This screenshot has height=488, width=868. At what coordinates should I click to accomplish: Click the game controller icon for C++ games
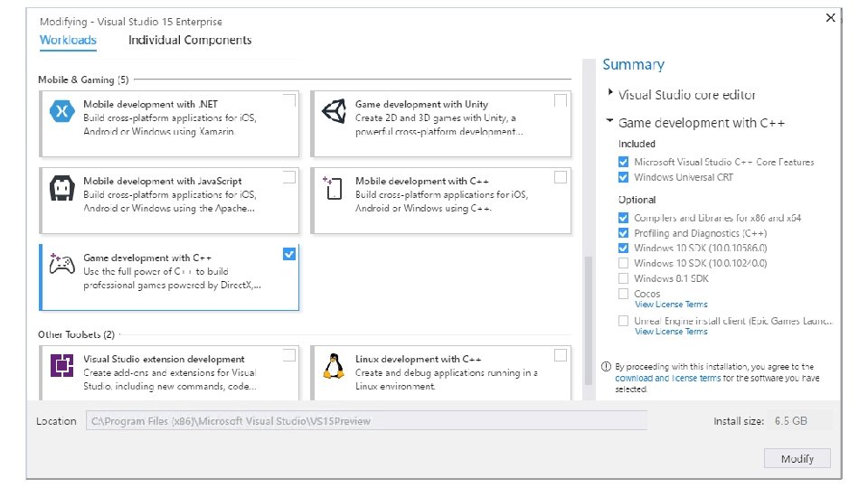click(x=62, y=267)
